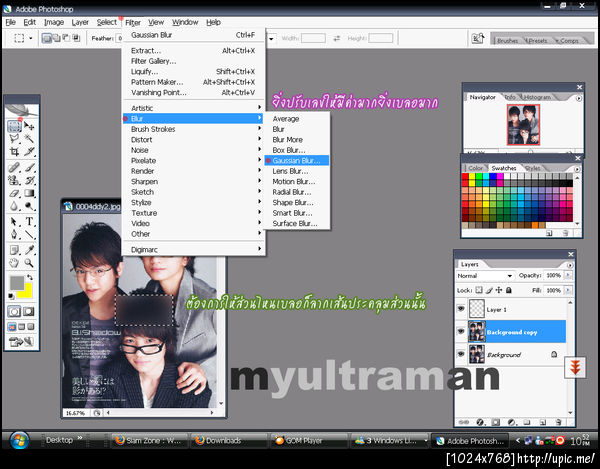This screenshot has height=469, width=600.
Task: Select the Magic Wand tool
Action: [x=29, y=139]
